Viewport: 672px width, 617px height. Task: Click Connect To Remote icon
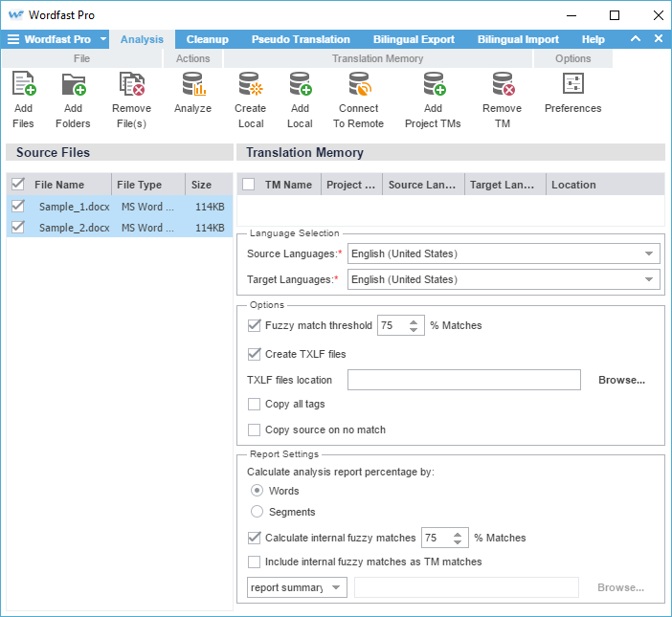pos(359,86)
